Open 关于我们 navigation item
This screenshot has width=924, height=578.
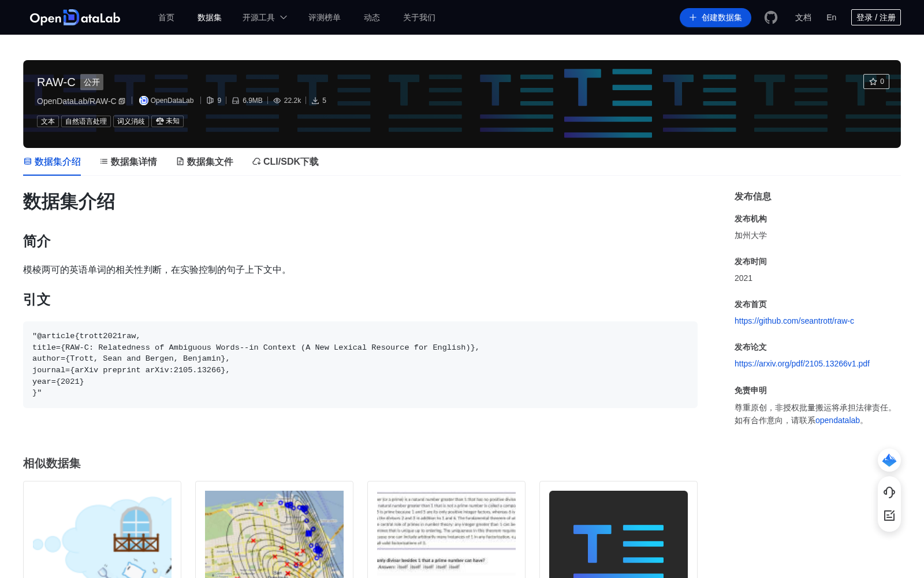[419, 17]
